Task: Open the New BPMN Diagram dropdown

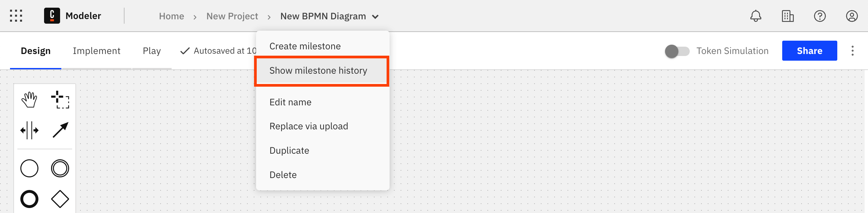Action: (375, 16)
